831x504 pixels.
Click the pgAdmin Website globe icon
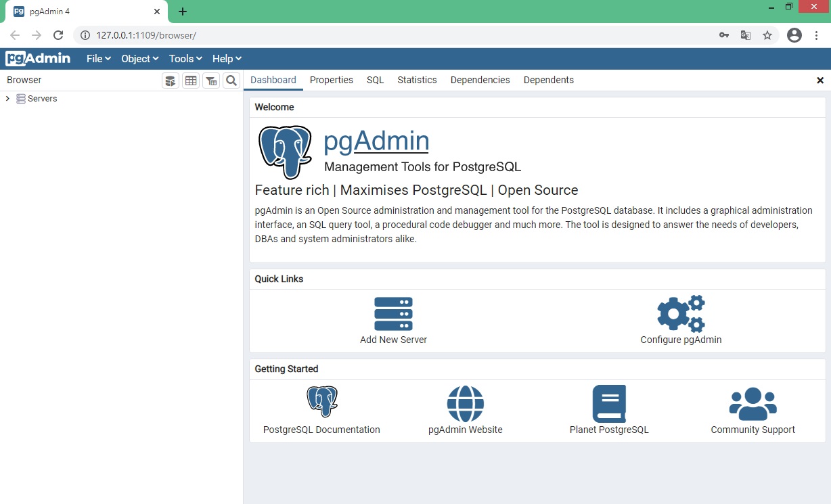[466, 404]
